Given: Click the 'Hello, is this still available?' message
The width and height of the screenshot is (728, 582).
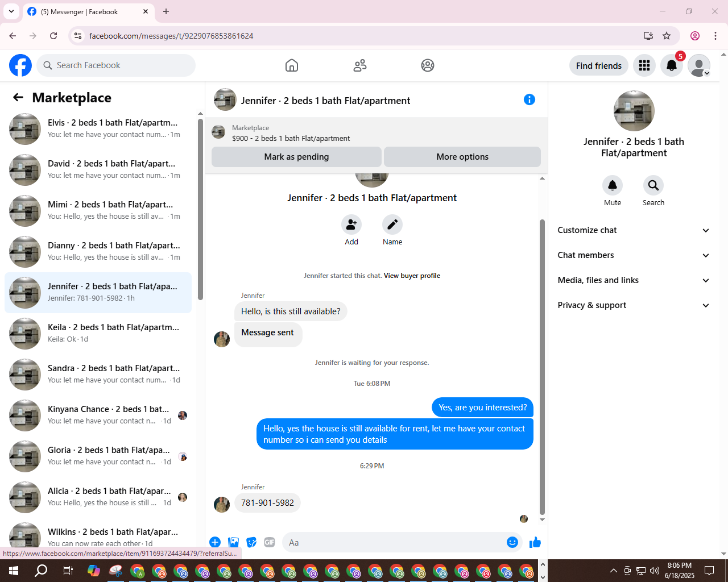Looking at the screenshot, I should 291,311.
